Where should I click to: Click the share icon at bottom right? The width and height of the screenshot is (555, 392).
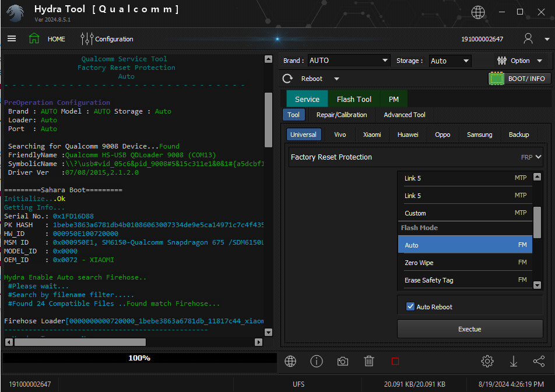539,361
